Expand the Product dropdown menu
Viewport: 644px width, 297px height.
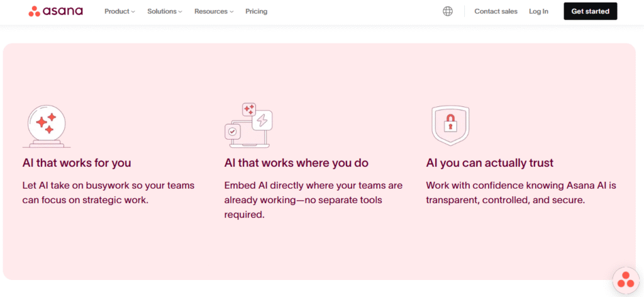click(119, 11)
